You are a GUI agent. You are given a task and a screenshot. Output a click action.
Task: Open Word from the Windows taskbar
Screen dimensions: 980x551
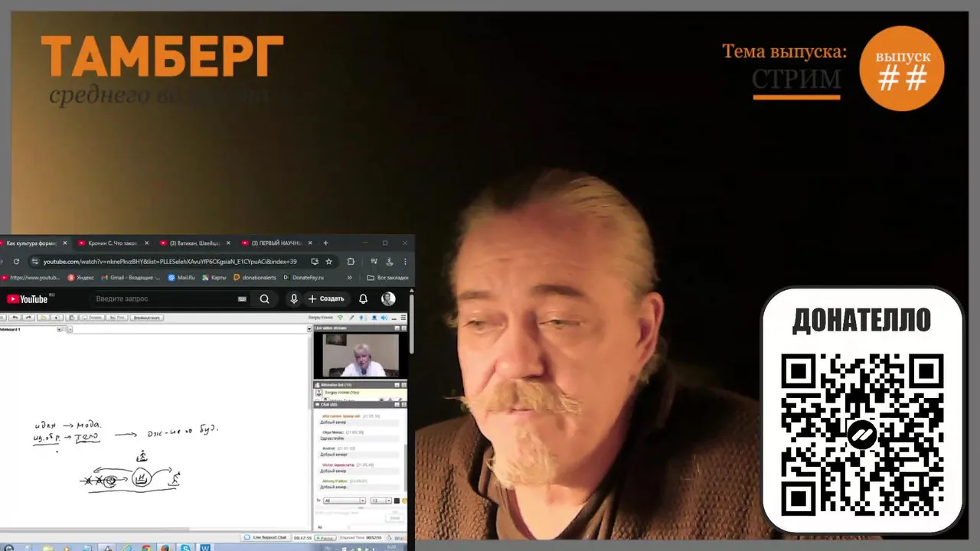coord(205,548)
